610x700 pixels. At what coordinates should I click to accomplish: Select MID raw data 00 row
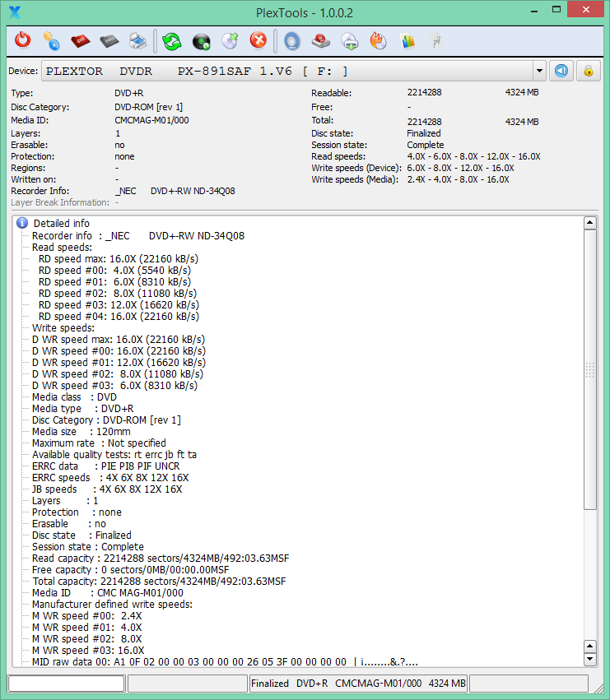[226, 661]
